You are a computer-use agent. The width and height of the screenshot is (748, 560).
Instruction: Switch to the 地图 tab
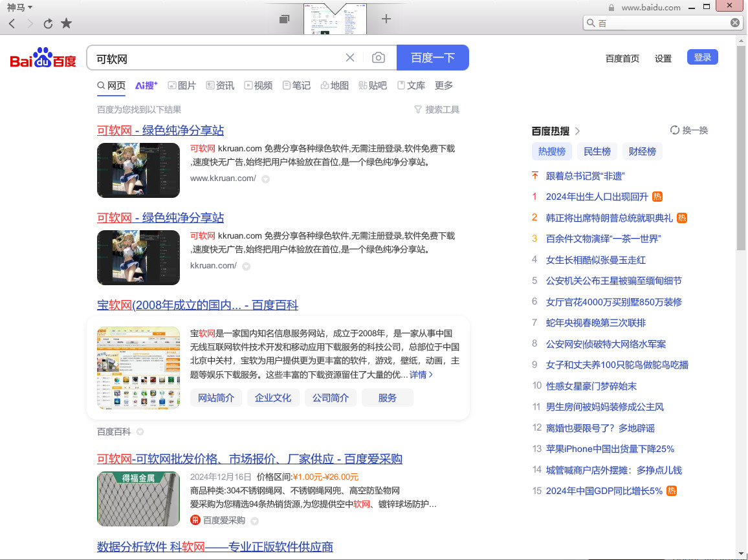coord(335,85)
